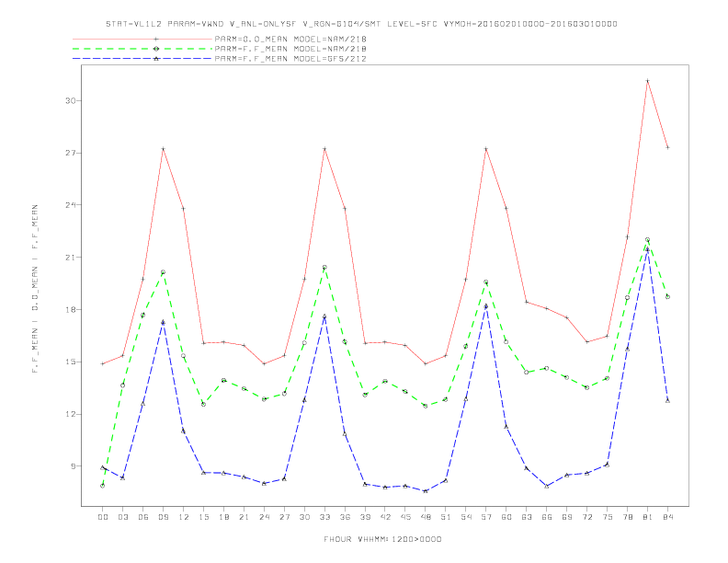Image resolution: width=728 pixels, height=563 pixels.
Task: Click red line data point at hour 63
Action: [527, 302]
